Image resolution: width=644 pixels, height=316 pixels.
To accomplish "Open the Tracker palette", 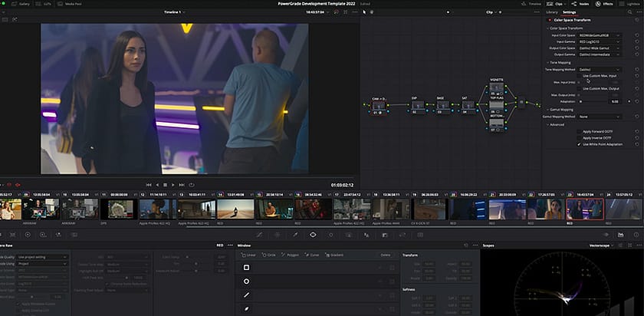I will coord(331,235).
